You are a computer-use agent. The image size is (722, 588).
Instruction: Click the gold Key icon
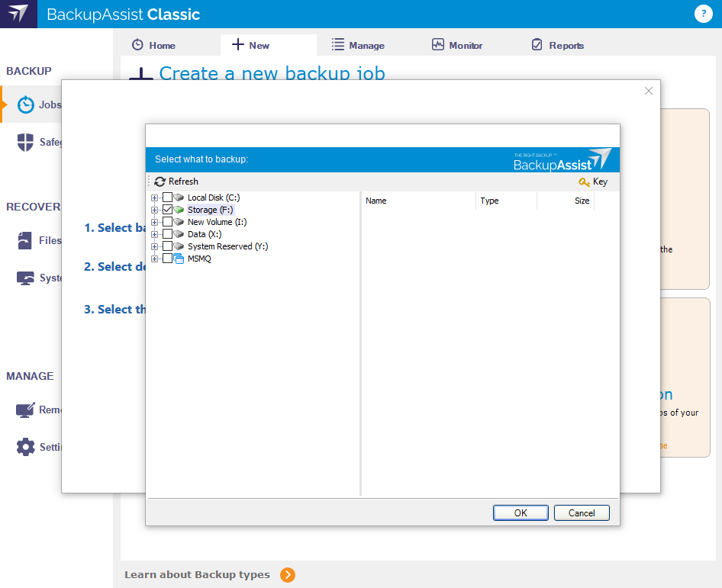coord(584,182)
